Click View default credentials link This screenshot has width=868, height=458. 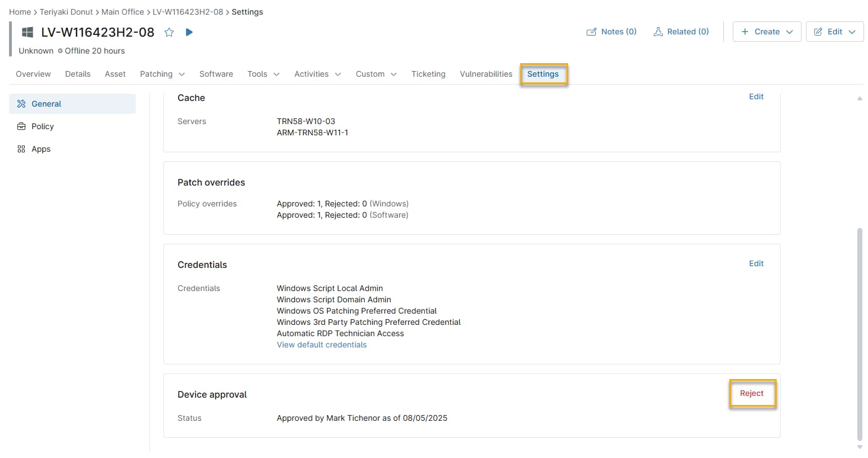(321, 345)
